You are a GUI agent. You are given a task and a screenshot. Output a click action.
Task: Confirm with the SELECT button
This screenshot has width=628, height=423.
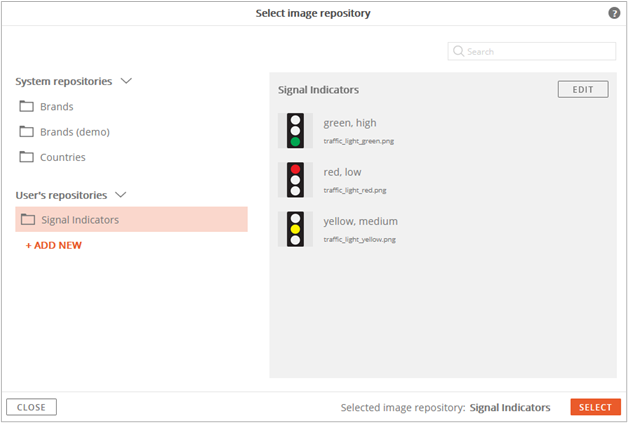point(595,407)
